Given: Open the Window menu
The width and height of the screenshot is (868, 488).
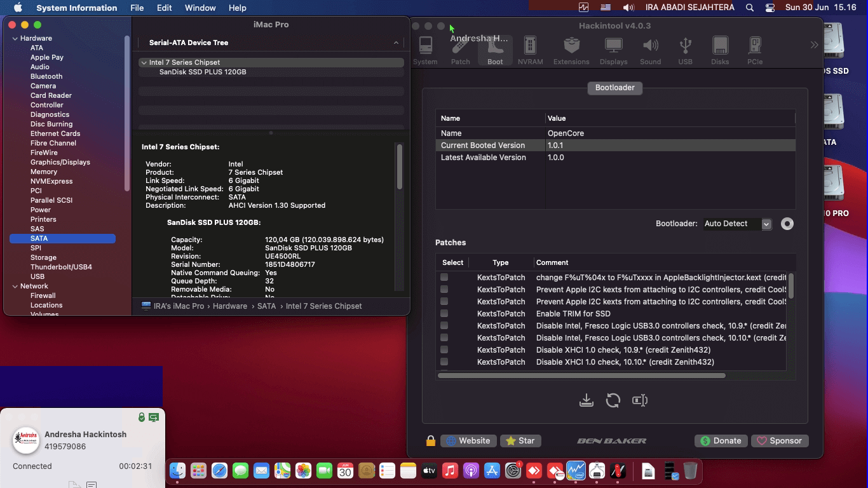Looking at the screenshot, I should tap(200, 8).
